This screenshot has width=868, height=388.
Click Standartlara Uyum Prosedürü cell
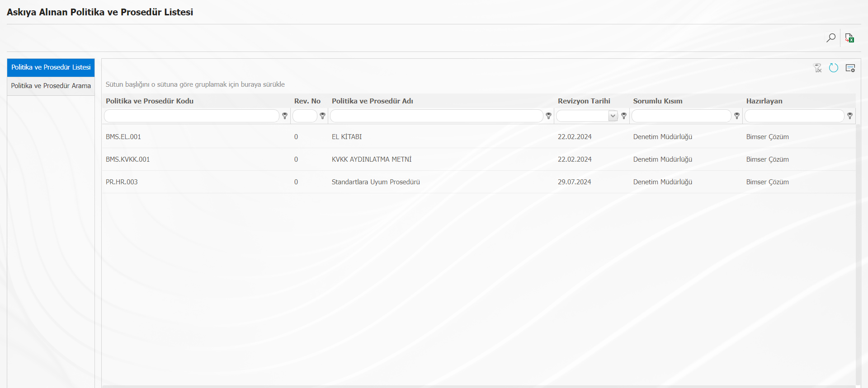(x=376, y=182)
